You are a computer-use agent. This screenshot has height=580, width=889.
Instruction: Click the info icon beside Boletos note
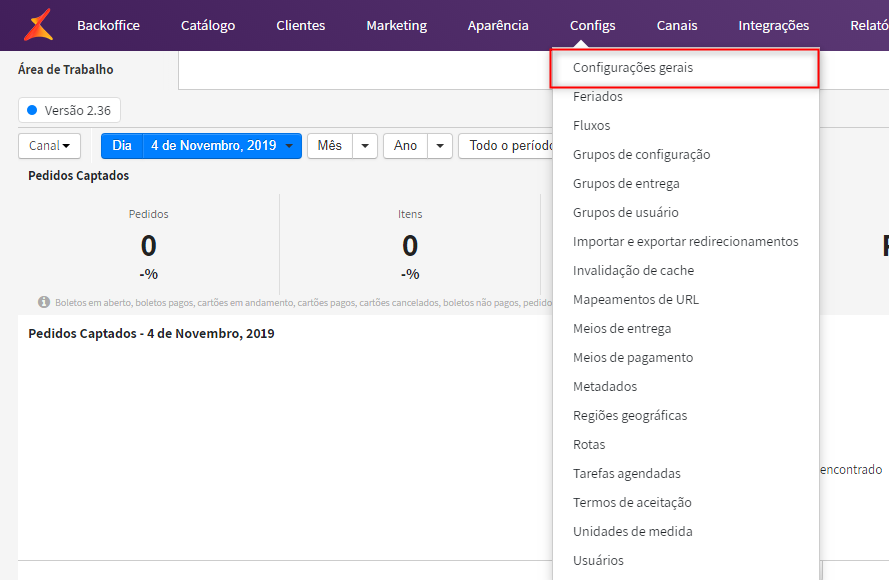[44, 302]
